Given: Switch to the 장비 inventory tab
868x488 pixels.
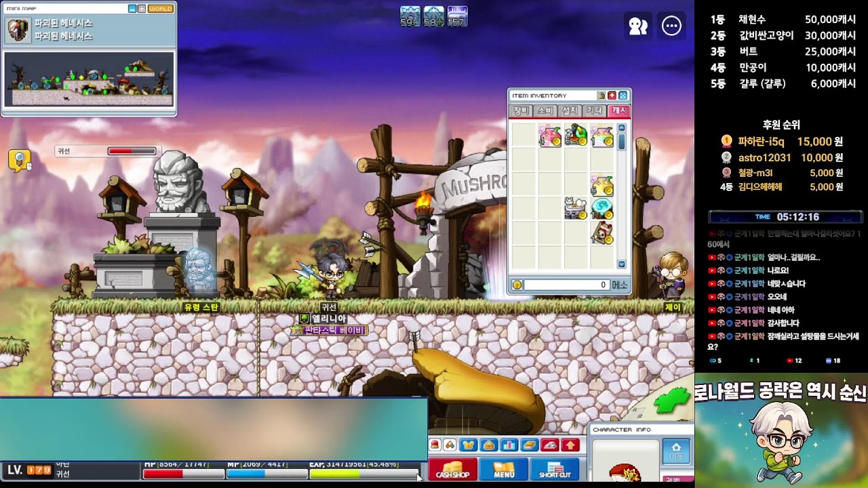Looking at the screenshot, I should pyautogui.click(x=521, y=110).
